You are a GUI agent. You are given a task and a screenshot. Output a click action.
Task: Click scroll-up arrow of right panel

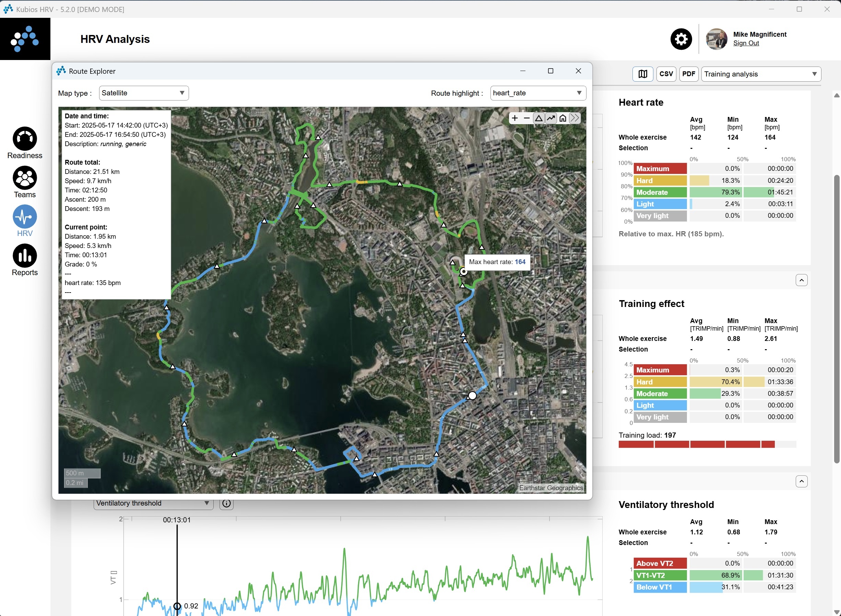tap(837, 95)
